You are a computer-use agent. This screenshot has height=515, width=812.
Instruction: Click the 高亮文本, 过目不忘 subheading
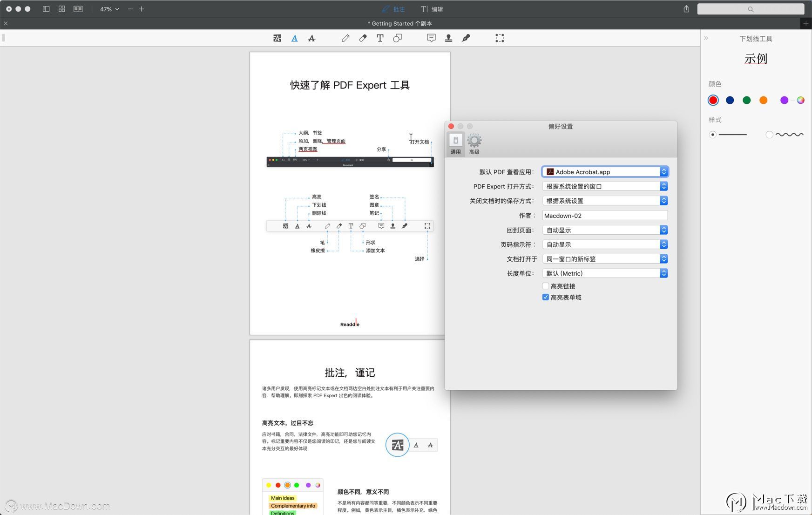[287, 423]
